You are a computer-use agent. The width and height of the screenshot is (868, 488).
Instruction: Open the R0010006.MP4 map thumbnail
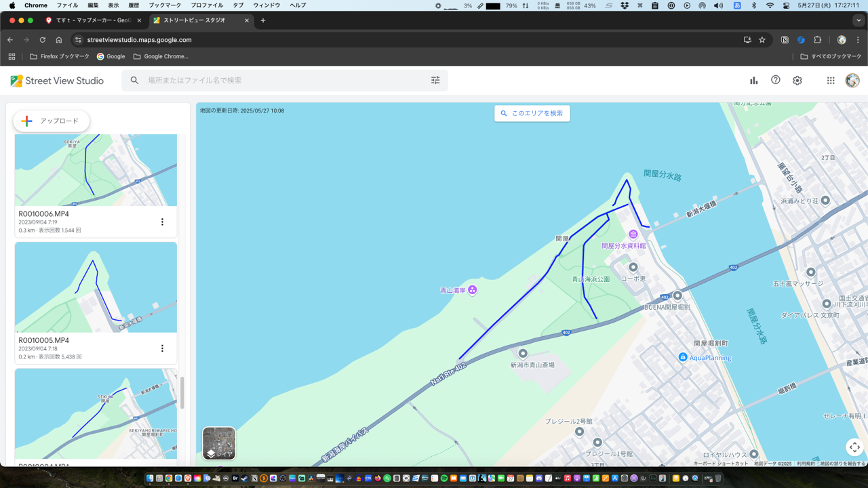pos(96,170)
